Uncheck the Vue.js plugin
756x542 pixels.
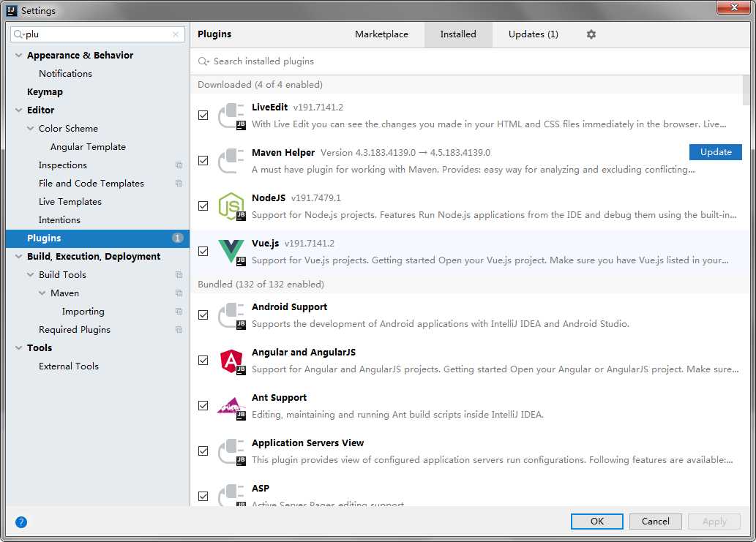click(203, 252)
